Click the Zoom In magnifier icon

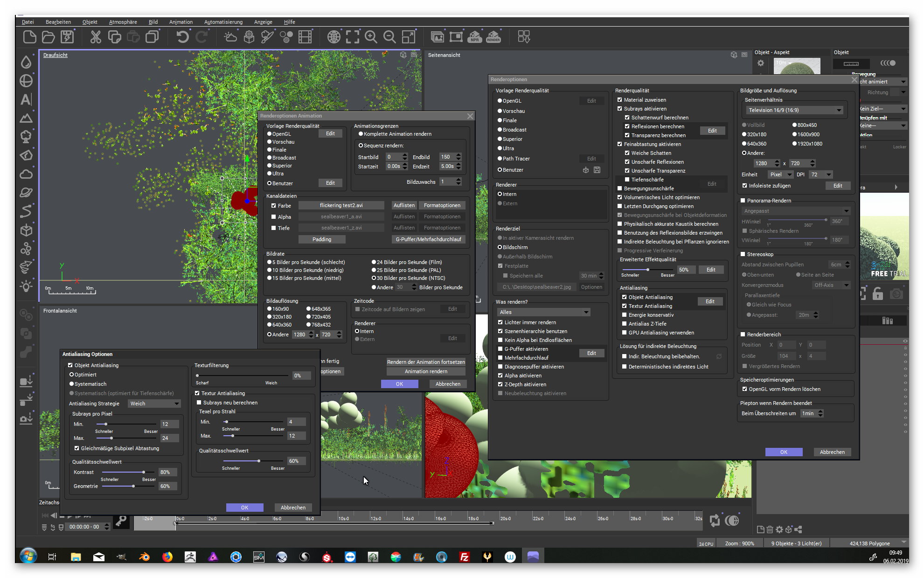[x=371, y=37]
